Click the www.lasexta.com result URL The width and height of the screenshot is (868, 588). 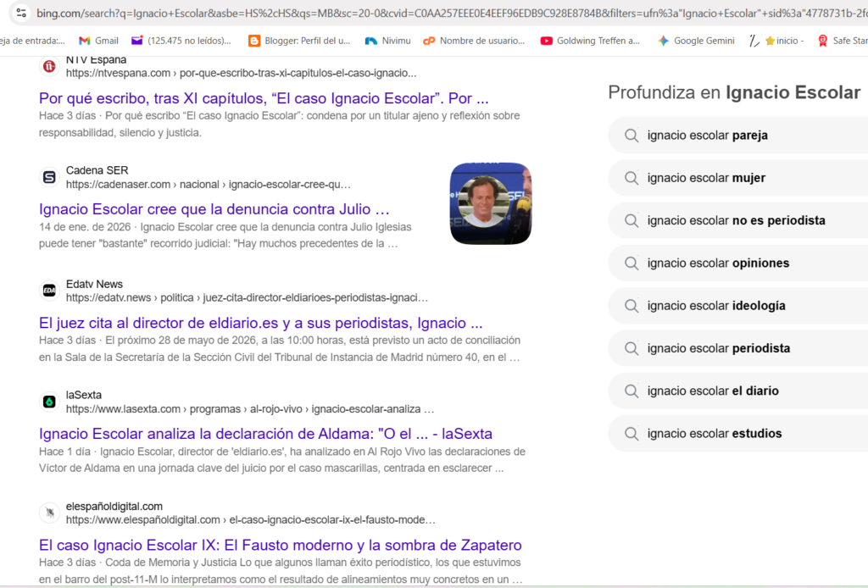pyautogui.click(x=250, y=408)
